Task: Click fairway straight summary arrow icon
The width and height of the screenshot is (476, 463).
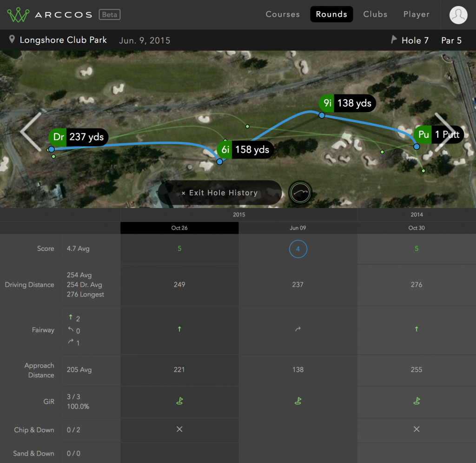Action: coord(71,317)
